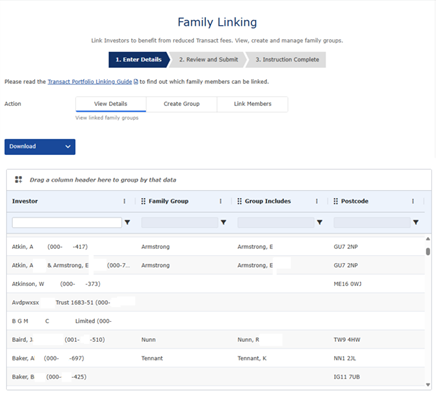Expand the Download dropdown button
The width and height of the screenshot is (436, 397).
[40, 147]
